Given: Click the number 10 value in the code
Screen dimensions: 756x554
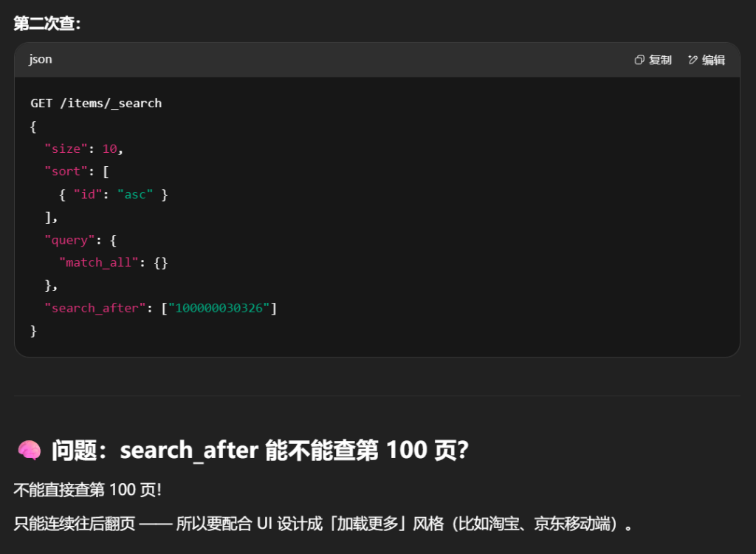Looking at the screenshot, I should pos(109,148).
